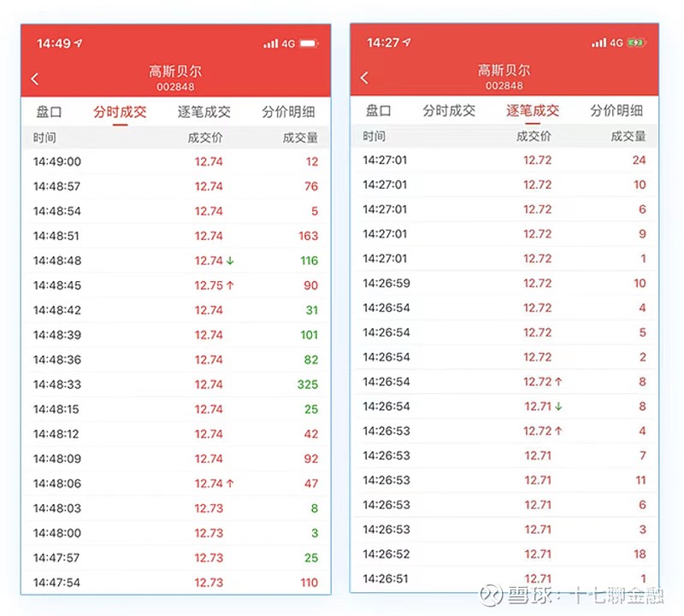Image resolution: width=684 pixels, height=616 pixels.
Task: Tap back arrow on the 14:49 screen
Action: 35,79
